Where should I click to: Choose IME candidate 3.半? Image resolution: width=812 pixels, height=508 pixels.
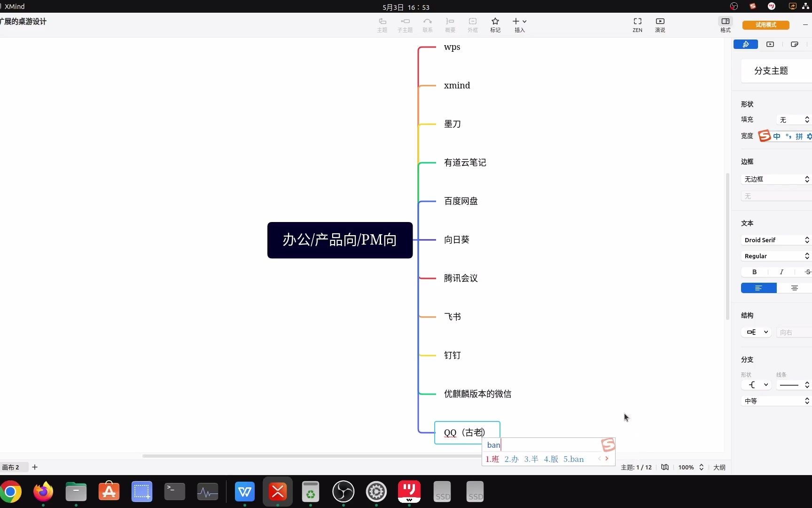coord(531,459)
